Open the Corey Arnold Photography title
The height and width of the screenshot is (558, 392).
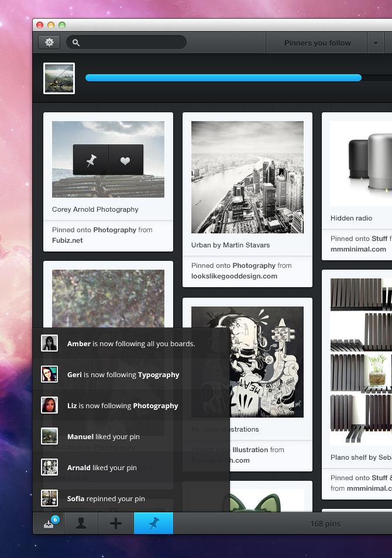click(95, 209)
